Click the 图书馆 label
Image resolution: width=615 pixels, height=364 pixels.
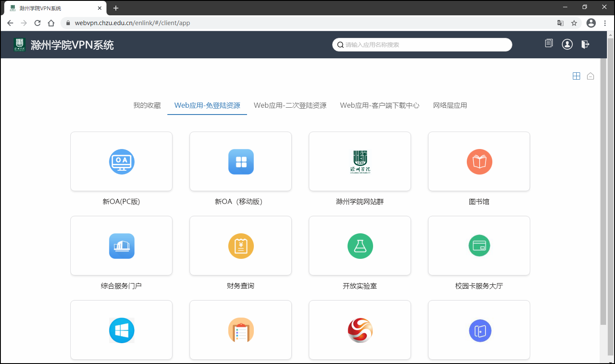tap(479, 201)
